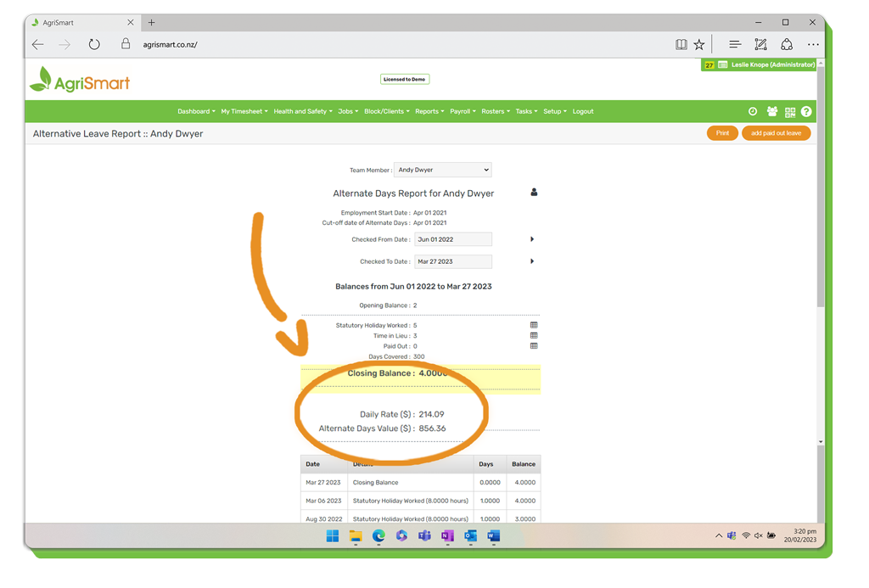Open the QR code icon in navbar

pyautogui.click(x=790, y=112)
